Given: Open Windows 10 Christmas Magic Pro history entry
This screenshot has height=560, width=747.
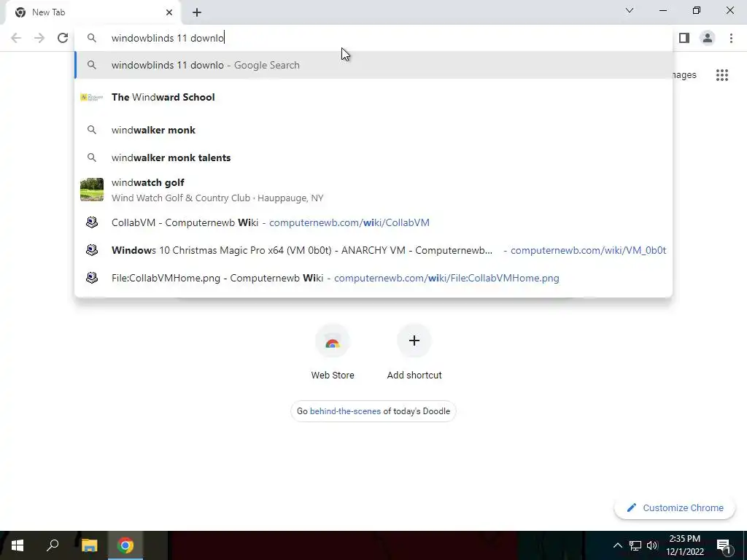Looking at the screenshot, I should [373, 250].
